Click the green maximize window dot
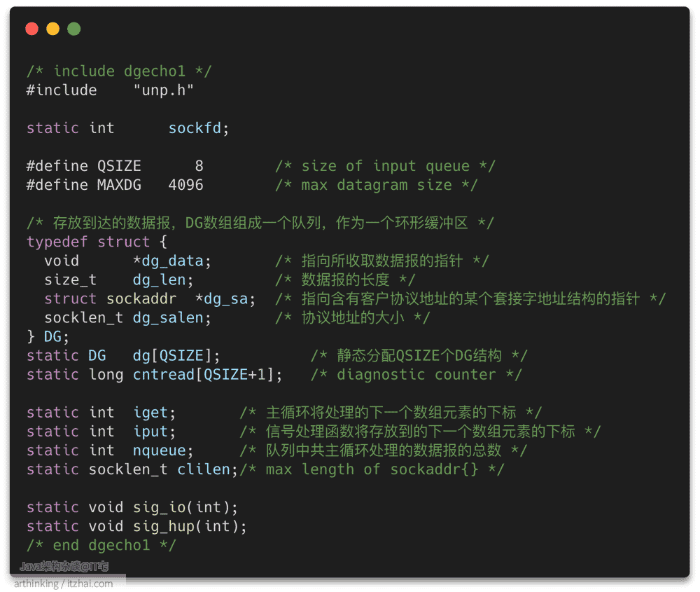 (73, 29)
